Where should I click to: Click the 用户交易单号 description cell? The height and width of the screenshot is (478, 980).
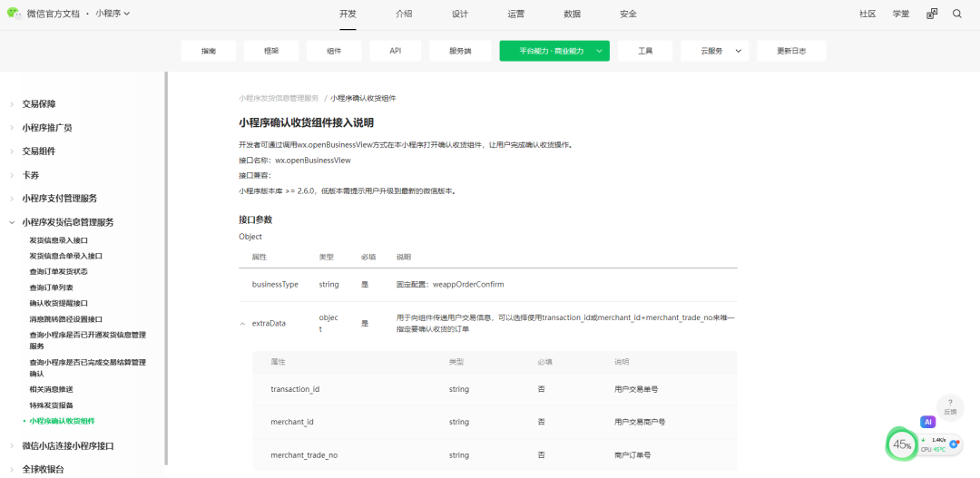(636, 389)
